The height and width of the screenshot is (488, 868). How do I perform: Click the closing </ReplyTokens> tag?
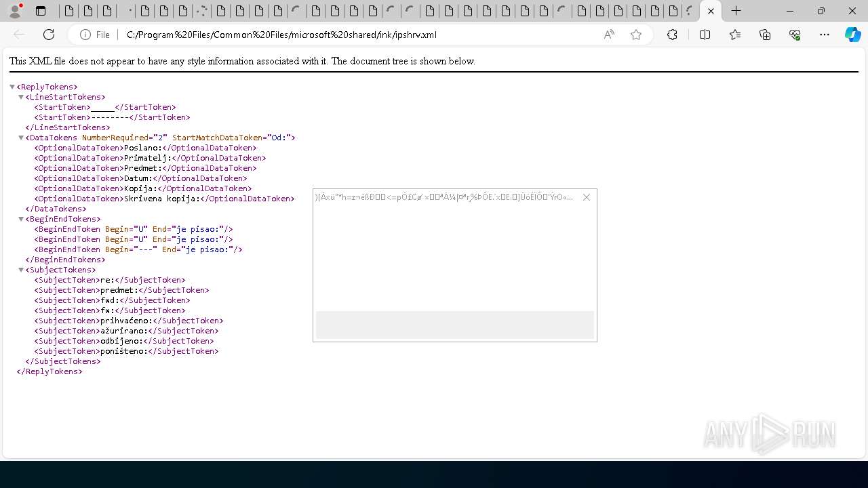tap(50, 371)
